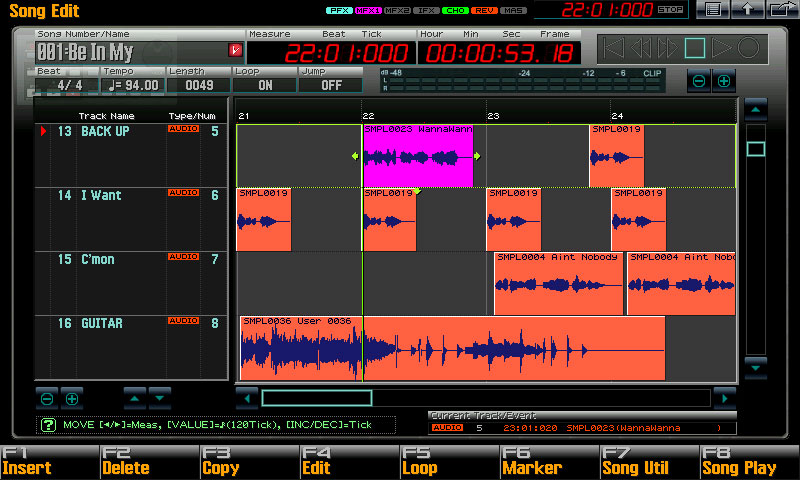
Task: Toggle the PFX effect indicator
Action: click(x=339, y=10)
